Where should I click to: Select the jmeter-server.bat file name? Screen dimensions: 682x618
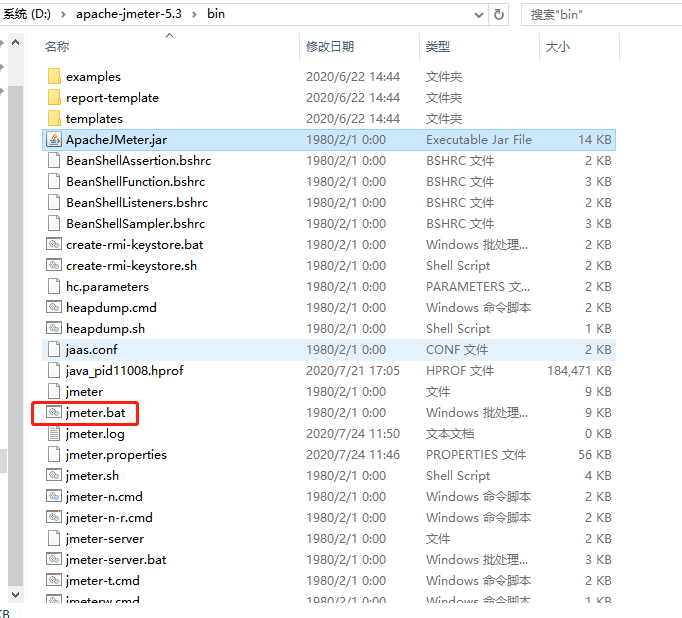[x=116, y=560]
